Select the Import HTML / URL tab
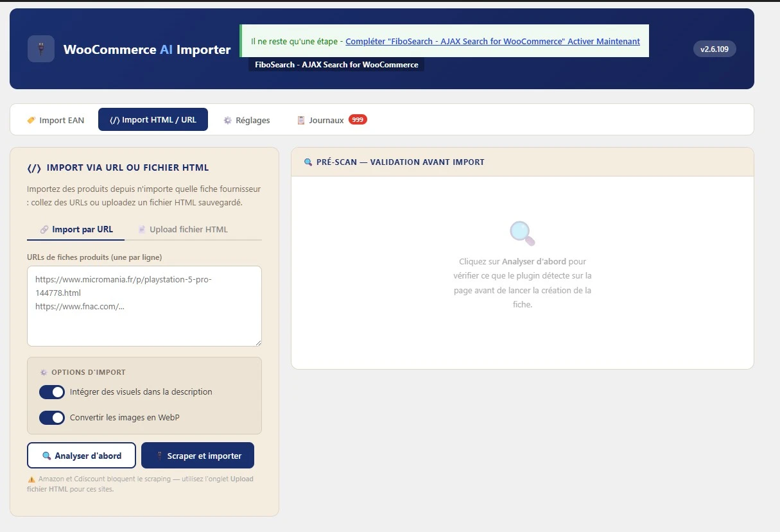 pyautogui.click(x=153, y=119)
